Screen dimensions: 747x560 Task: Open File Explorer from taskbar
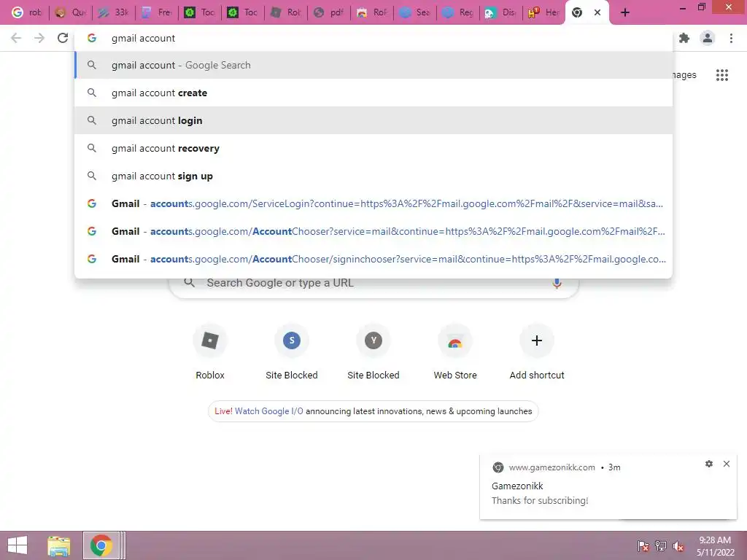[58, 545]
